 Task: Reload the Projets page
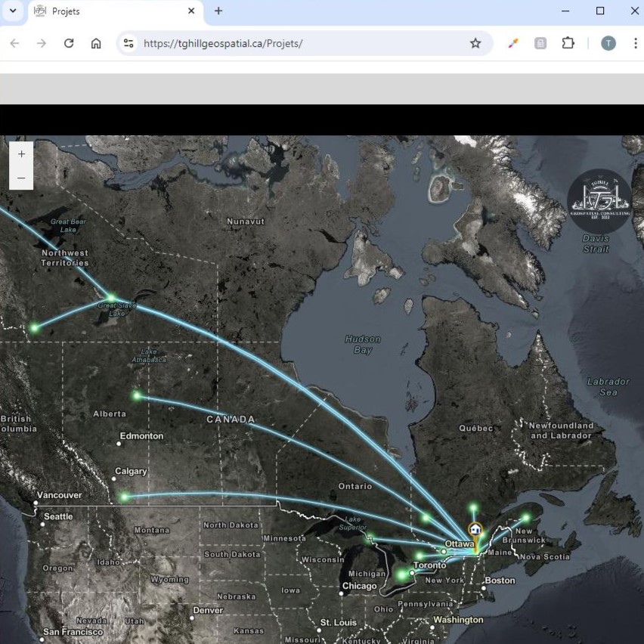[69, 43]
